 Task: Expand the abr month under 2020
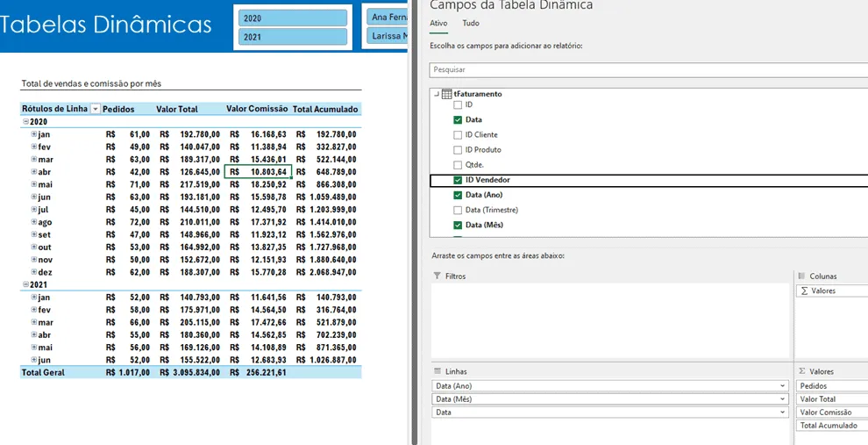coord(34,172)
